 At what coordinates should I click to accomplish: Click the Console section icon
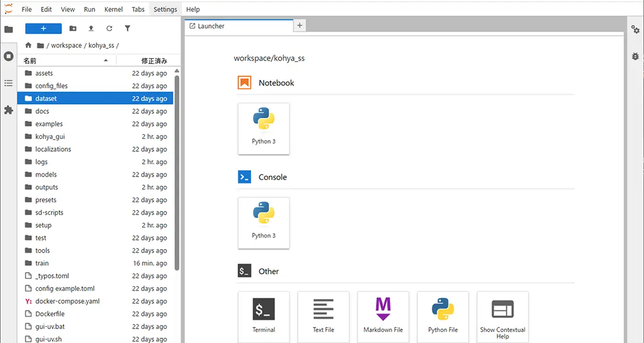coord(244,177)
